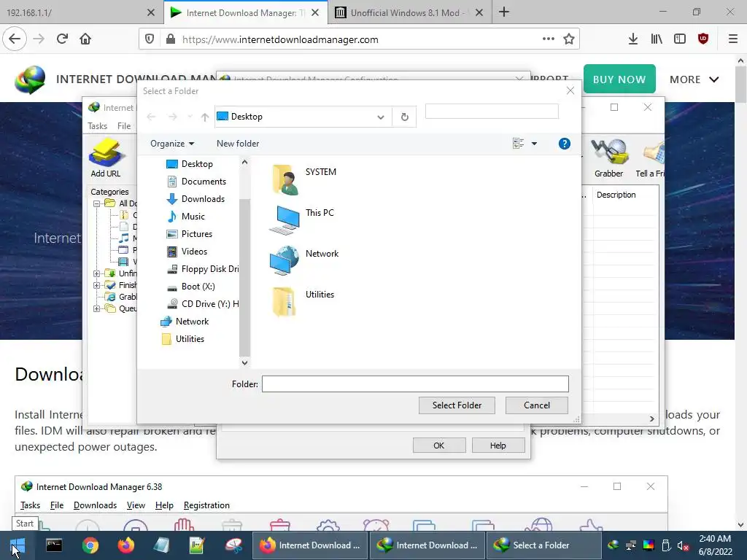747x560 pixels.
Task: Click the search box in folder dialog
Action: click(492, 112)
